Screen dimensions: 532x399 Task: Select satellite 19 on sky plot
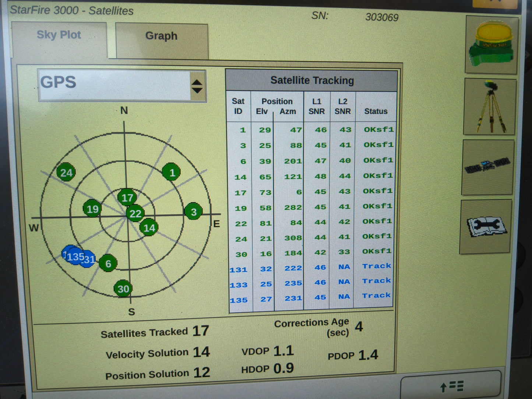point(92,209)
